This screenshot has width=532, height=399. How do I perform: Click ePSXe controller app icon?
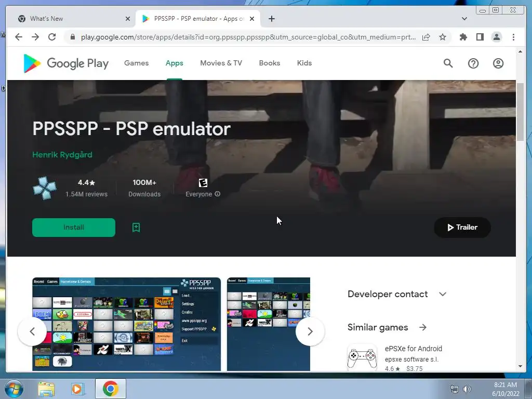[362, 357]
